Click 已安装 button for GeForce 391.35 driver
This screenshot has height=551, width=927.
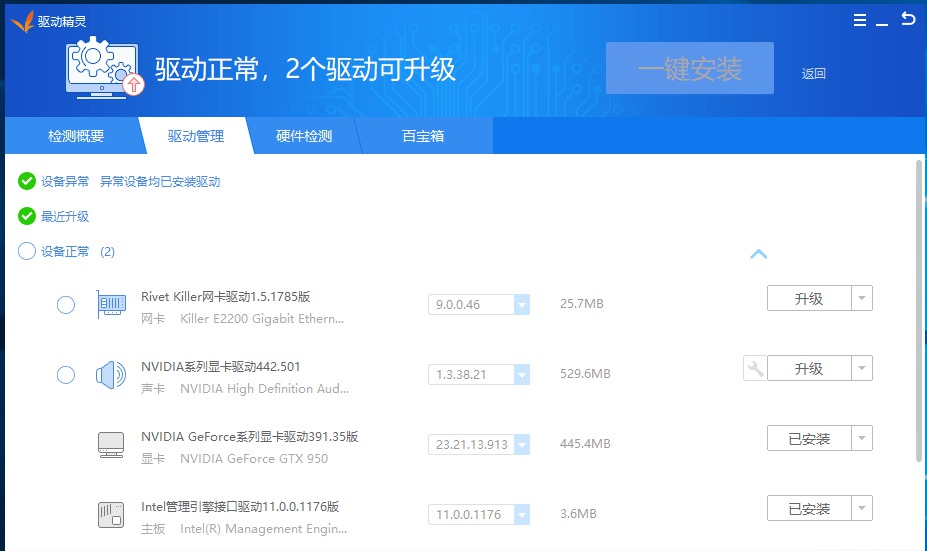click(809, 438)
